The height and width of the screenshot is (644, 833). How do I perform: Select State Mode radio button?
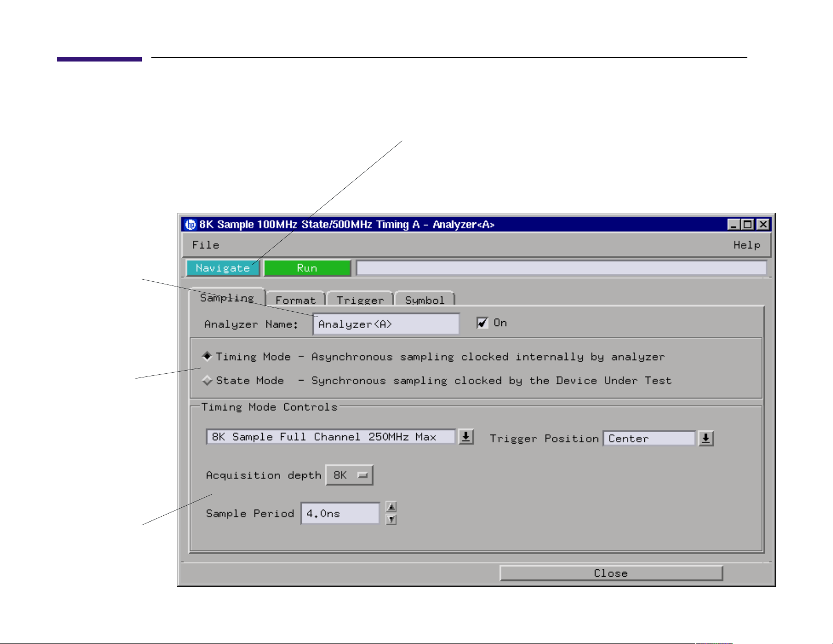click(207, 381)
